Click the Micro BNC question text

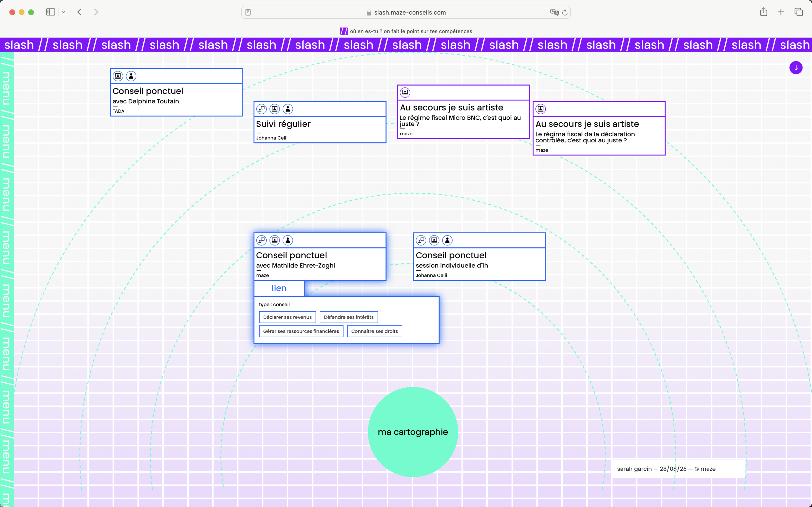460,121
